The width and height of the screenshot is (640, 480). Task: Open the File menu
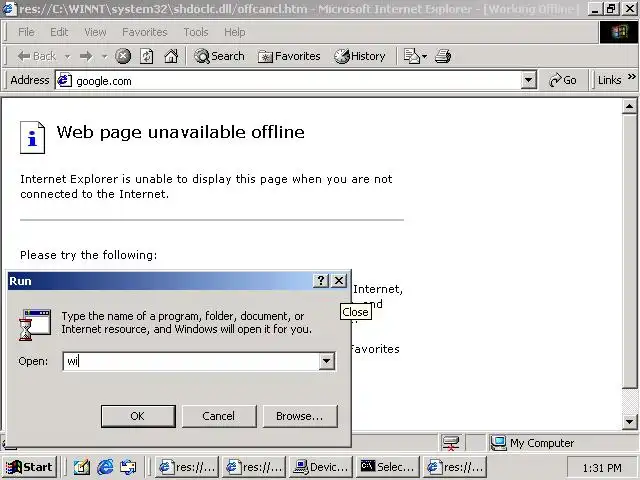point(26,32)
